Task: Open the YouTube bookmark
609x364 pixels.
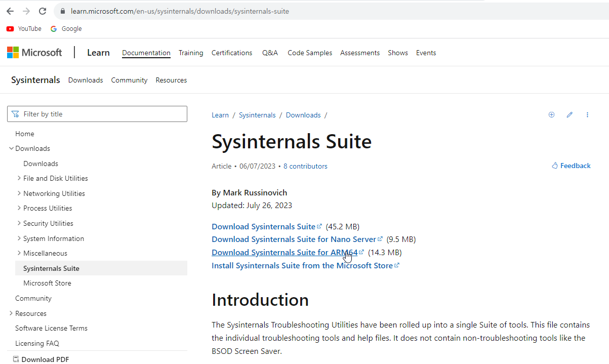Action: click(24, 29)
